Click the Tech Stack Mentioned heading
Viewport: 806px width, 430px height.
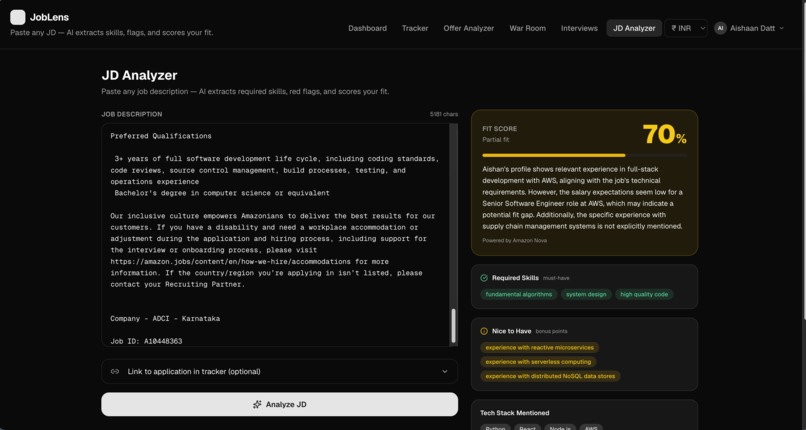coord(515,413)
